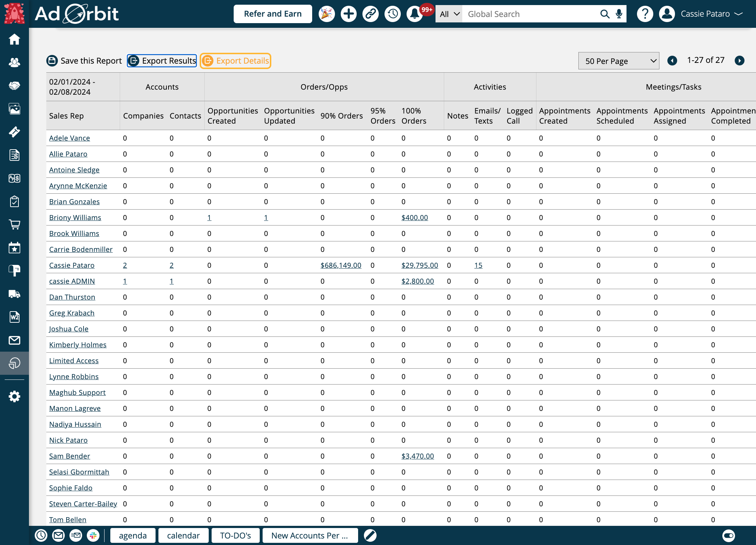Click the shopping cart icon in the sidebar
The image size is (756, 545).
point(14,225)
